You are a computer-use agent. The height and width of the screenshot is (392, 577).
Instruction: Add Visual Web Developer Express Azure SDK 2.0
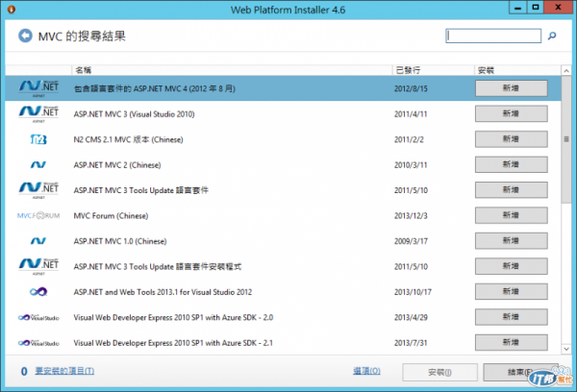point(512,317)
